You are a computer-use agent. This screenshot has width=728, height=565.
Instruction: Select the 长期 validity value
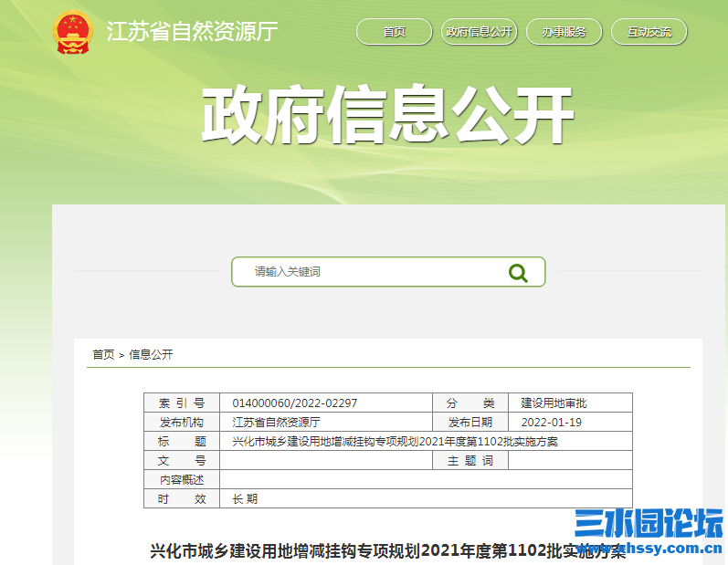tap(245, 499)
